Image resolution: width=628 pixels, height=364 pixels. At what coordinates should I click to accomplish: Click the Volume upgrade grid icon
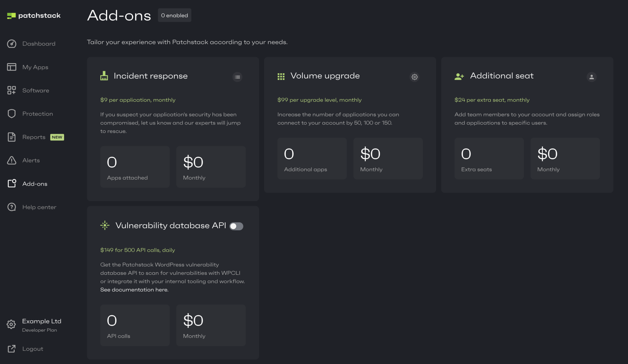point(281,76)
